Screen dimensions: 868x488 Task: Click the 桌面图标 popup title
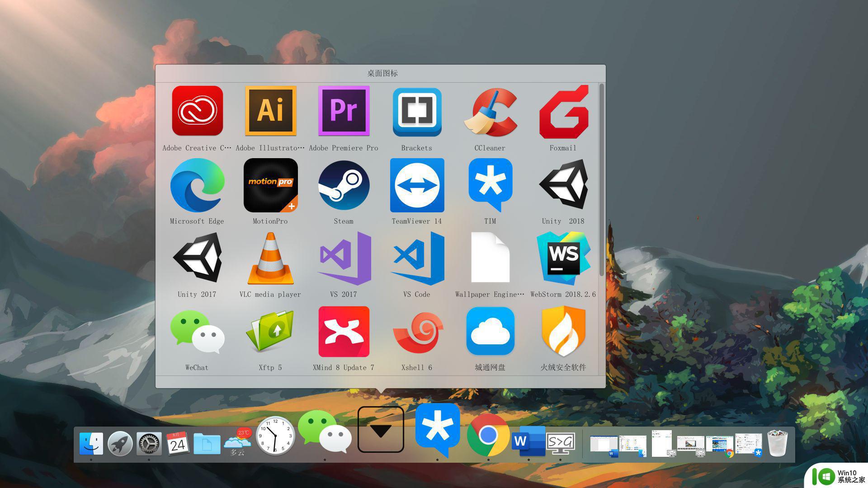click(x=382, y=73)
